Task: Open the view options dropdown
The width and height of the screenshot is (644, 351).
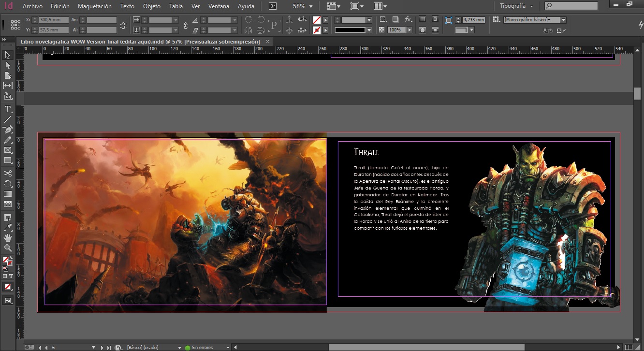Action: point(333,6)
